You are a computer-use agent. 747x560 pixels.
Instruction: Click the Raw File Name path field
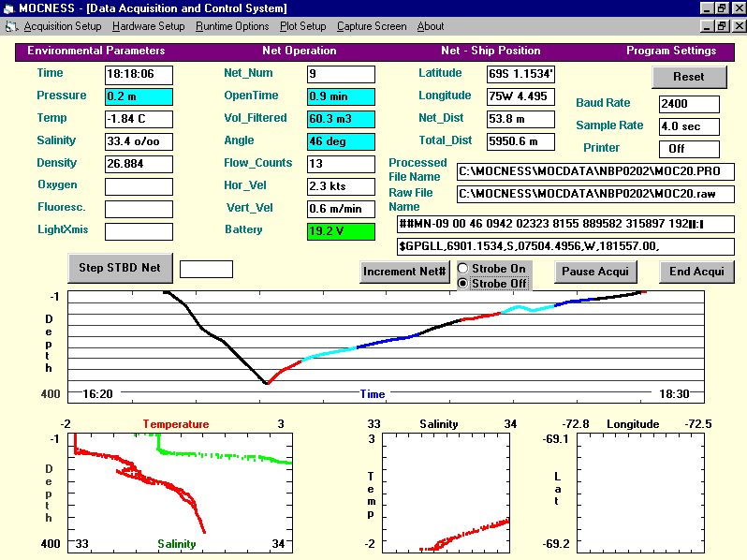tap(595, 194)
